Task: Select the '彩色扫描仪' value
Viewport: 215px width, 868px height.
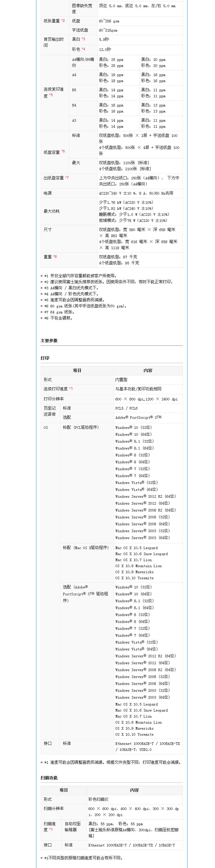Action: click(x=99, y=799)
